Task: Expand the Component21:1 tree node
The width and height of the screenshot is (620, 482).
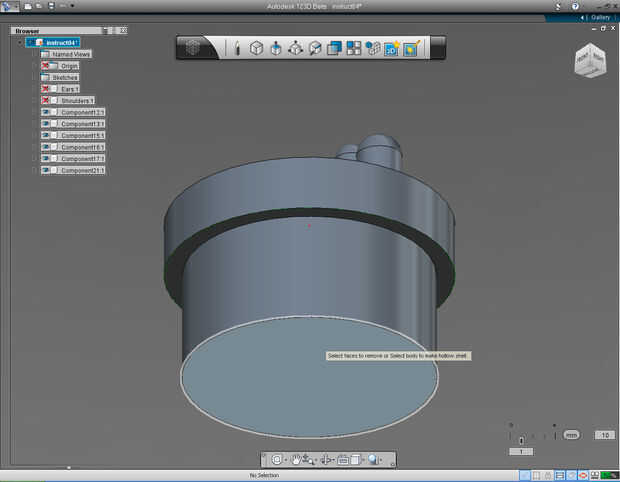Action: [x=34, y=170]
